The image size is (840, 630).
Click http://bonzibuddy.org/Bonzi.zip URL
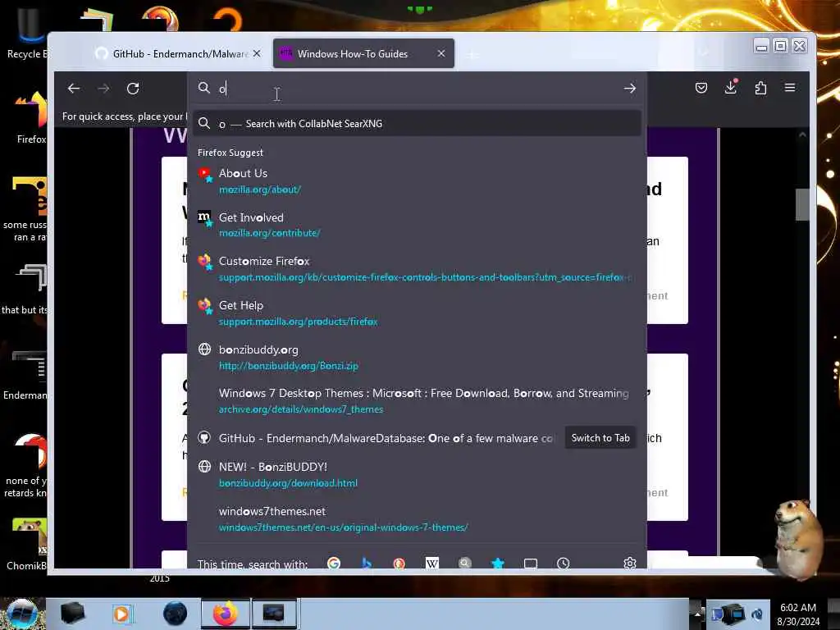[x=288, y=366]
